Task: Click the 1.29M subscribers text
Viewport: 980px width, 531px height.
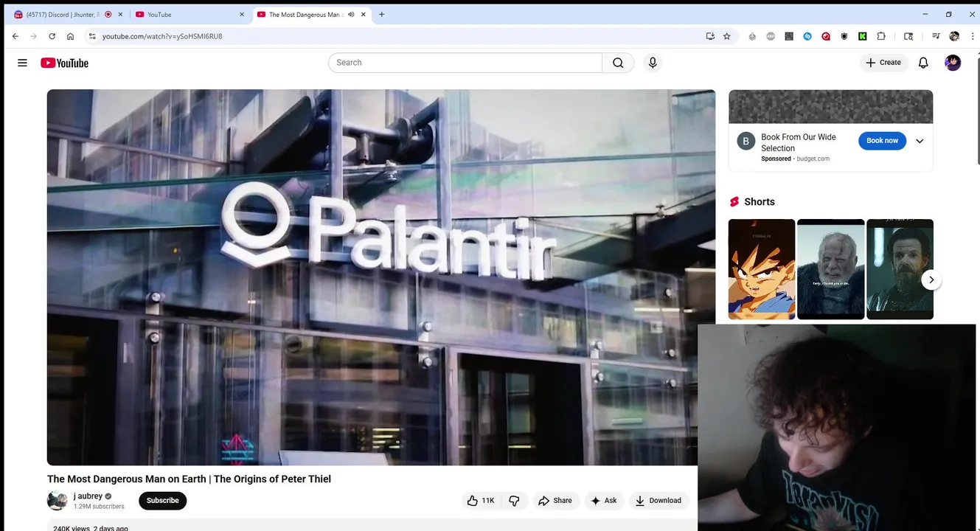Action: coord(99,507)
